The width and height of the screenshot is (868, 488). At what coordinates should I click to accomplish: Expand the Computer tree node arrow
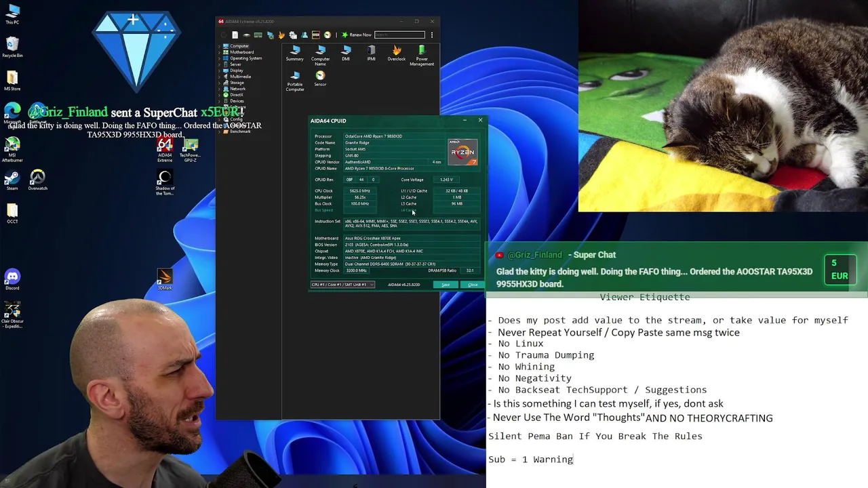[220, 46]
